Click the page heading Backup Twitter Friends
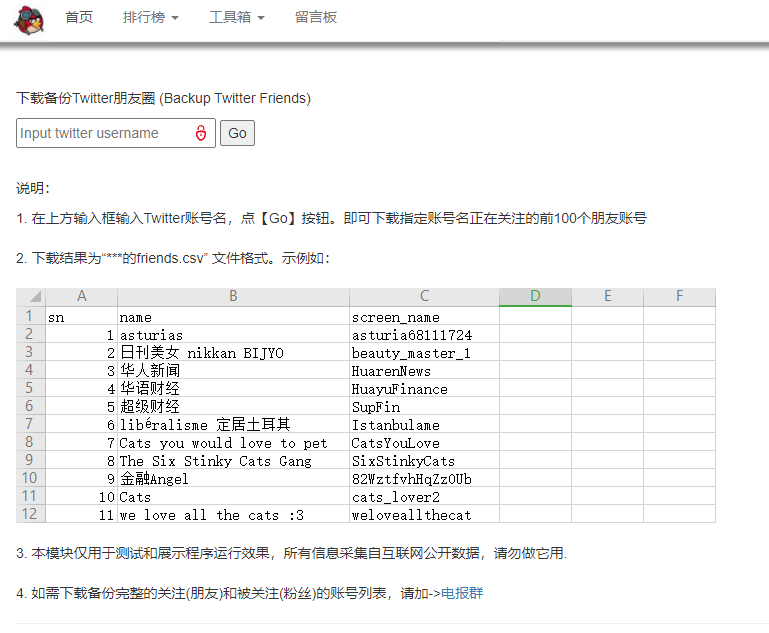The height and width of the screenshot is (633, 769). tap(163, 98)
